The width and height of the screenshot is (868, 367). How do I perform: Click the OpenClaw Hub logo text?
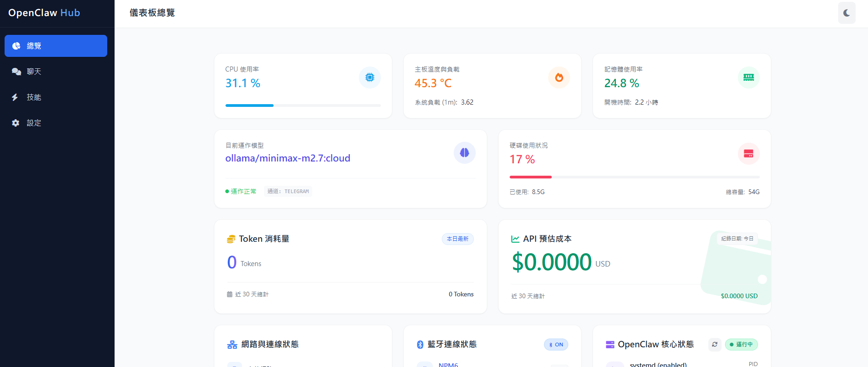[x=44, y=13]
